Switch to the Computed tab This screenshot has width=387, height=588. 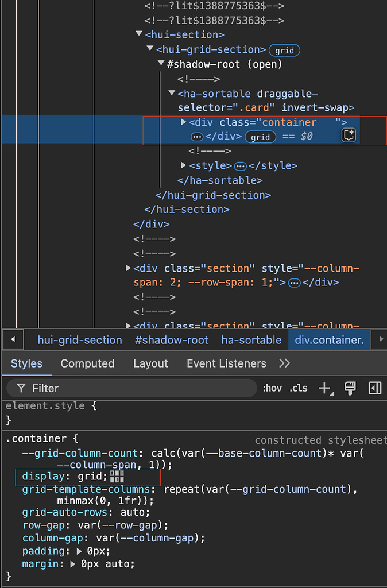click(x=87, y=363)
